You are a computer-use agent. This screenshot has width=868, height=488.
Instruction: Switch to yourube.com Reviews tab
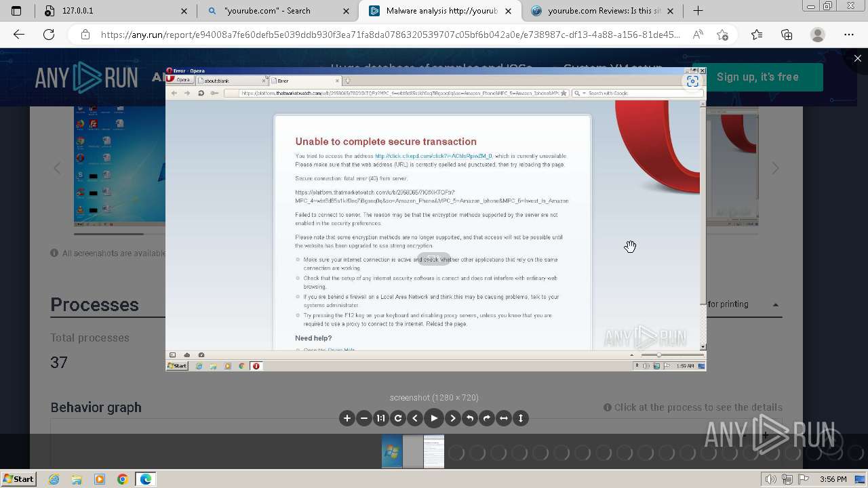pyautogui.click(x=601, y=11)
